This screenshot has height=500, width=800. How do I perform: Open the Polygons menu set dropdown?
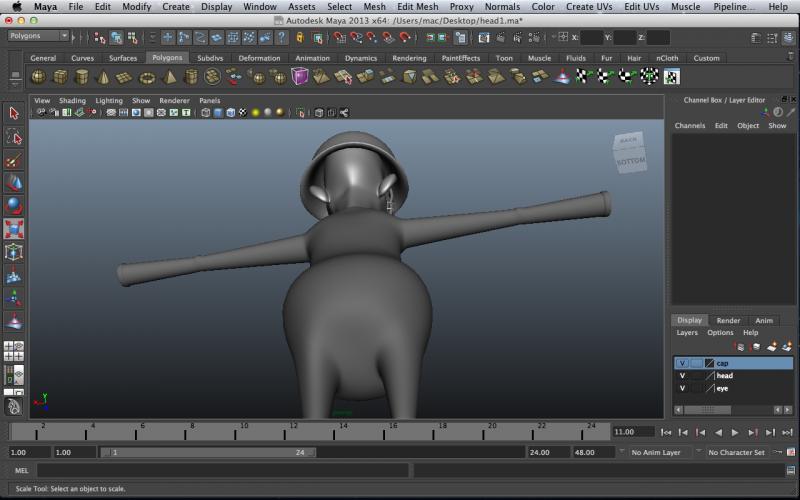[37, 36]
